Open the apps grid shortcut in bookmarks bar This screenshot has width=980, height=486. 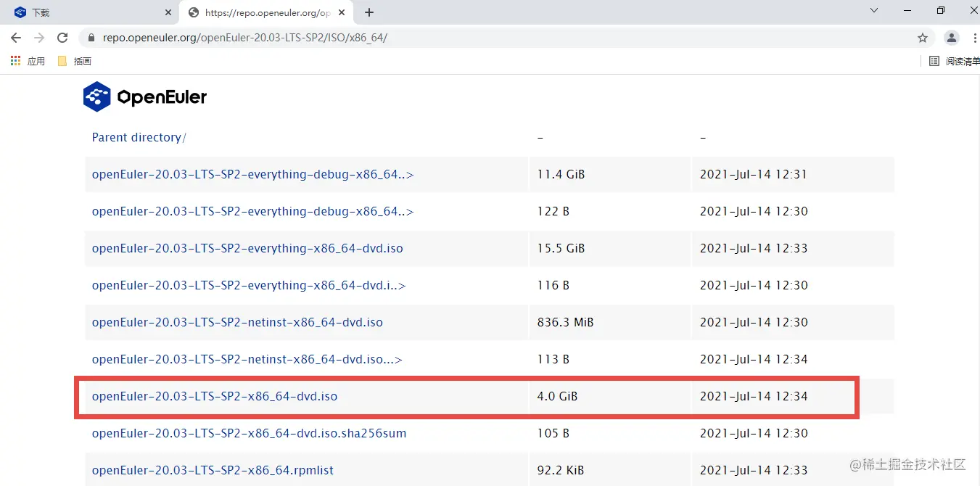[16, 61]
